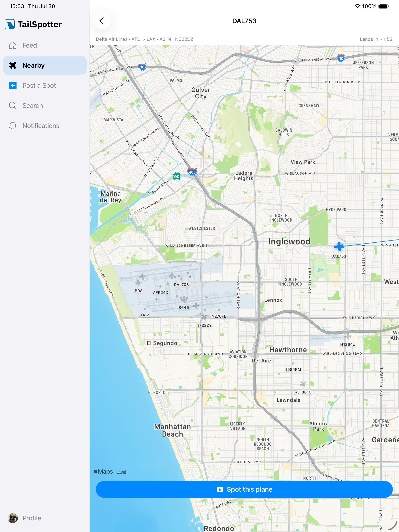The width and height of the screenshot is (399, 532).
Task: Tap the TailSpotter logo icon
Action: (10, 24)
